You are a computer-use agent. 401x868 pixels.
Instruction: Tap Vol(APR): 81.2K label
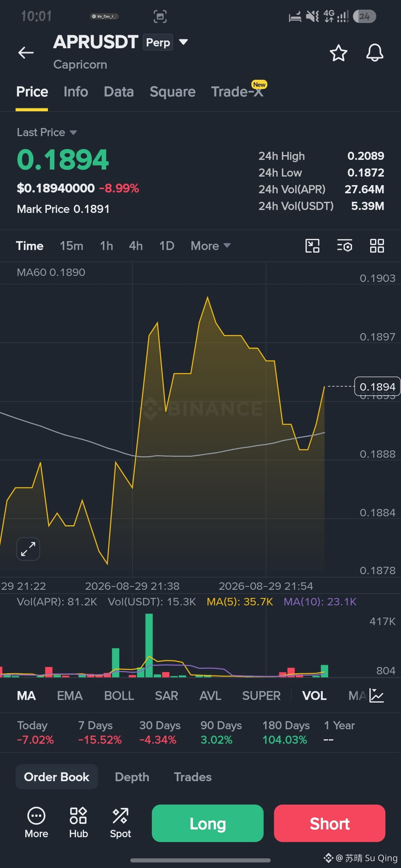click(57, 602)
